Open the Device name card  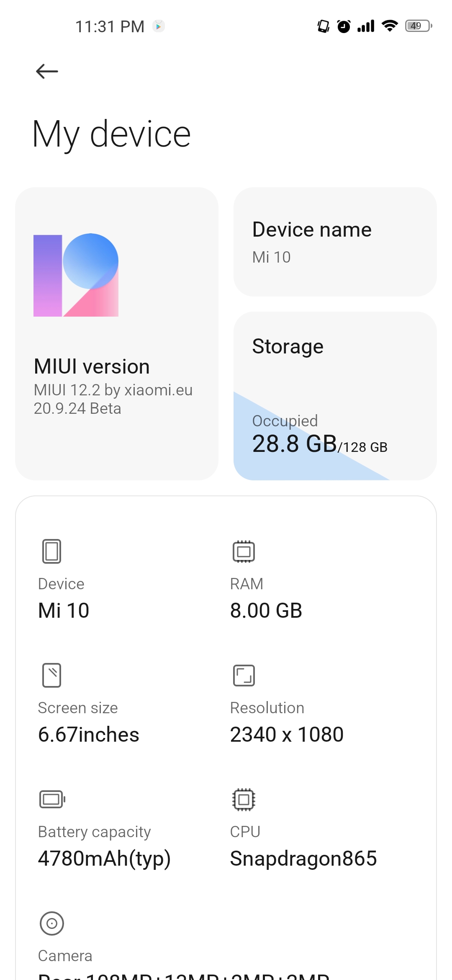click(335, 242)
